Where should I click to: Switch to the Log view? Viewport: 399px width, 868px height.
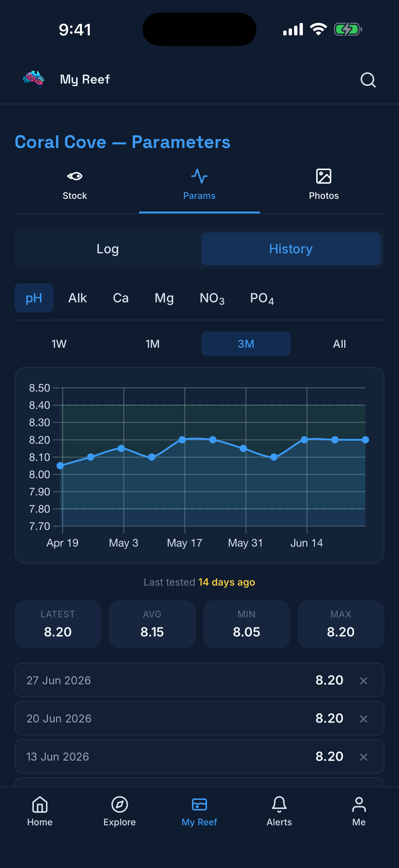pyautogui.click(x=108, y=249)
